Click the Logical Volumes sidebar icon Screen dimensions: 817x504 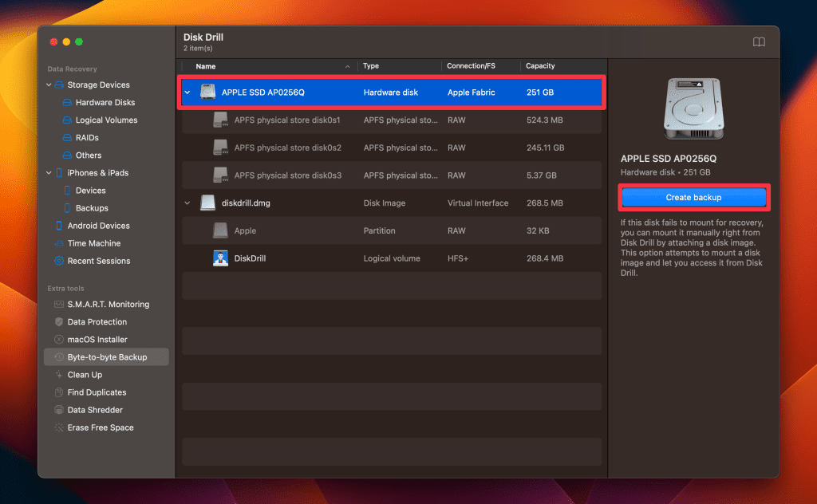(67, 120)
